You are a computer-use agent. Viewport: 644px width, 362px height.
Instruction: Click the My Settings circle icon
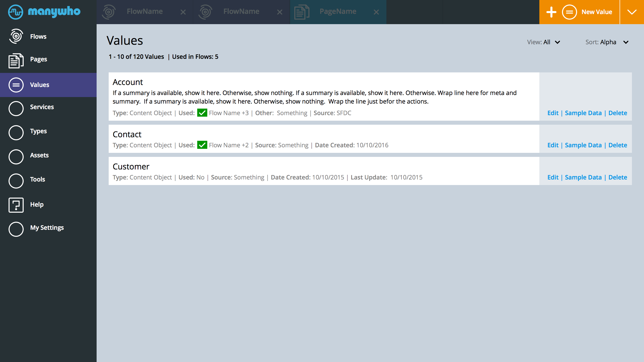click(x=16, y=229)
